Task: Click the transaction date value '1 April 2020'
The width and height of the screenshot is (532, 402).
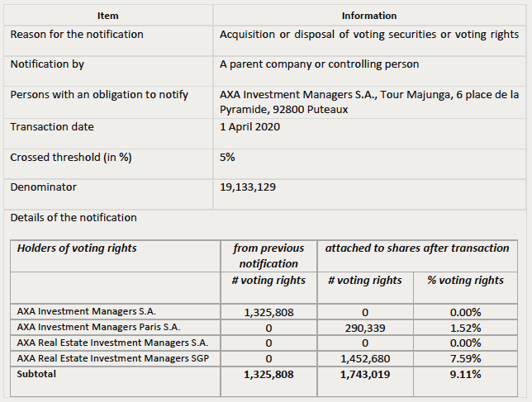Action: [249, 127]
